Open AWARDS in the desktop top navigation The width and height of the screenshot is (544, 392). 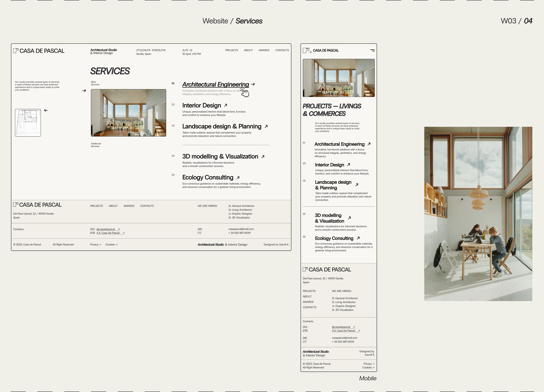tap(264, 50)
